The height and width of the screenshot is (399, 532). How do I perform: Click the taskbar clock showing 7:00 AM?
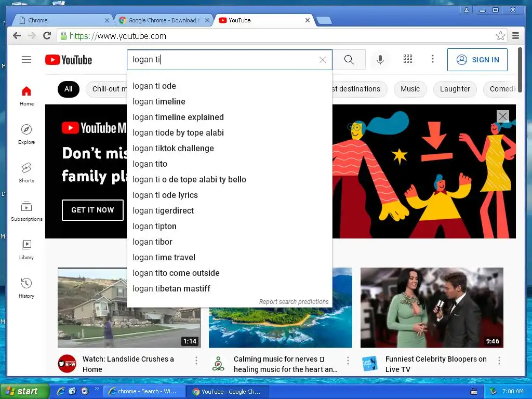[x=513, y=391]
